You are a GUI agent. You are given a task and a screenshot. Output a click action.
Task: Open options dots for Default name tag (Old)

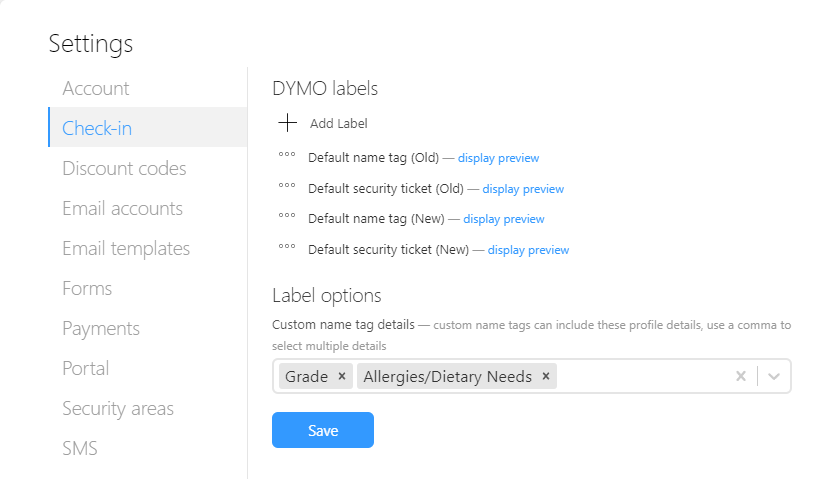286,156
